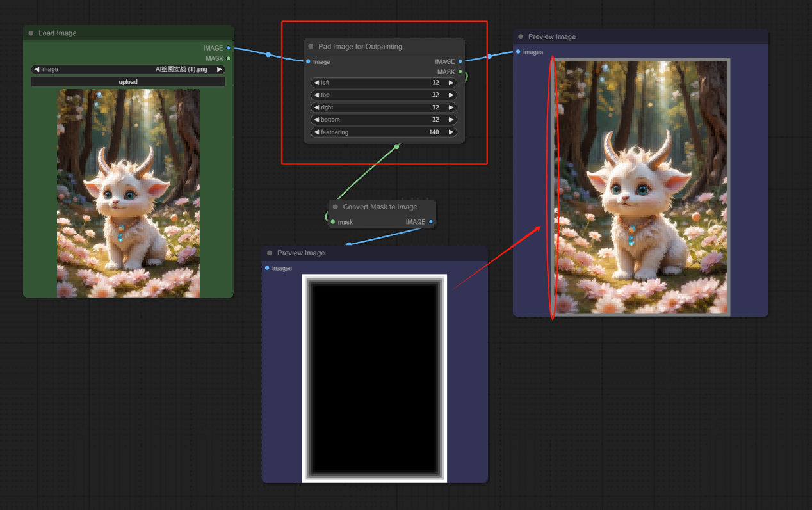Increase the feathering value arrow

(451, 132)
